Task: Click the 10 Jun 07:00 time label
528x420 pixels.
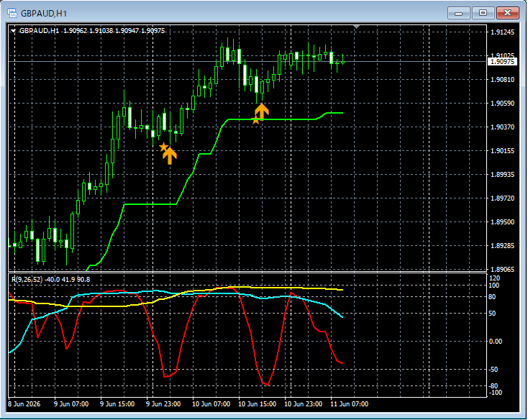Action: pyautogui.click(x=211, y=404)
